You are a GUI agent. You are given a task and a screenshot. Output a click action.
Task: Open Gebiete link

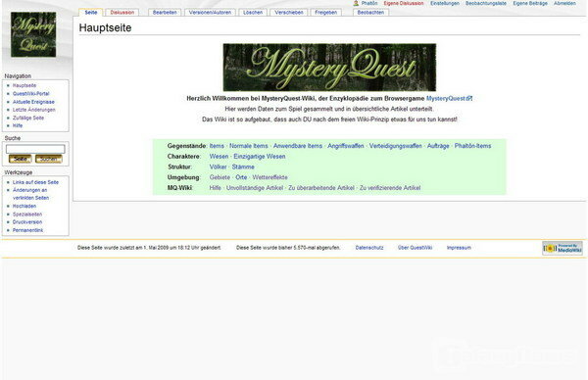220,177
